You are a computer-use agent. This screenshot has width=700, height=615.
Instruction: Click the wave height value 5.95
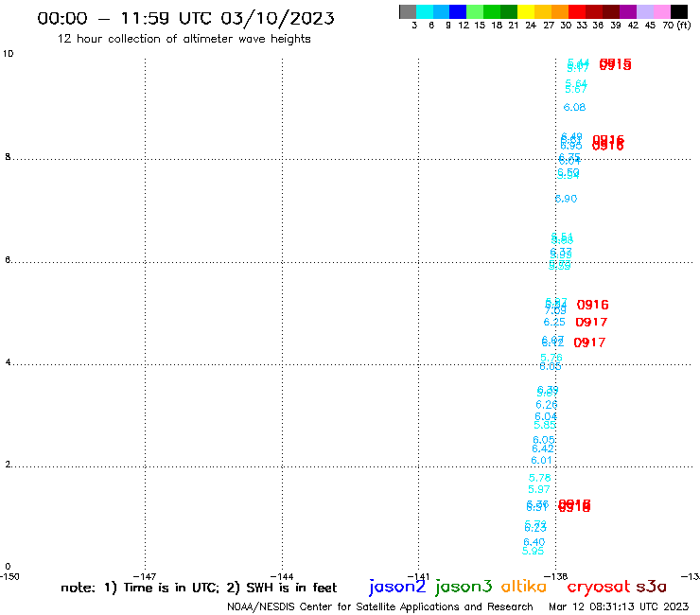[533, 551]
